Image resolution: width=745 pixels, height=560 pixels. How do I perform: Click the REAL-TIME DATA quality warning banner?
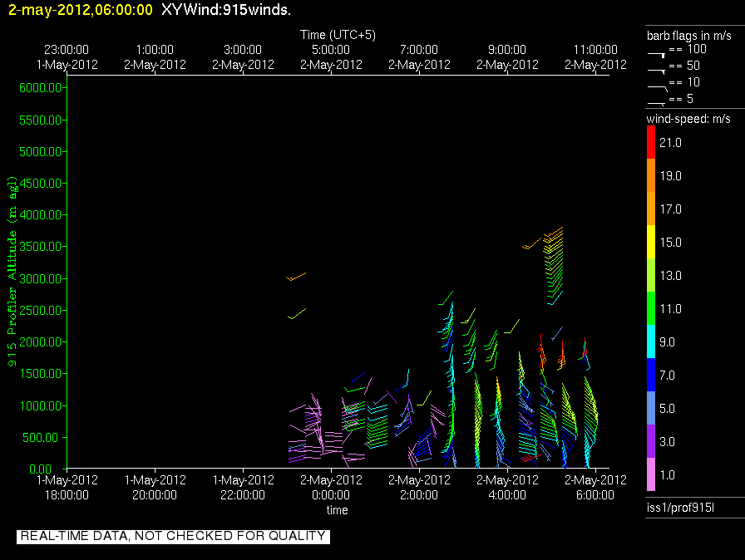(173, 536)
